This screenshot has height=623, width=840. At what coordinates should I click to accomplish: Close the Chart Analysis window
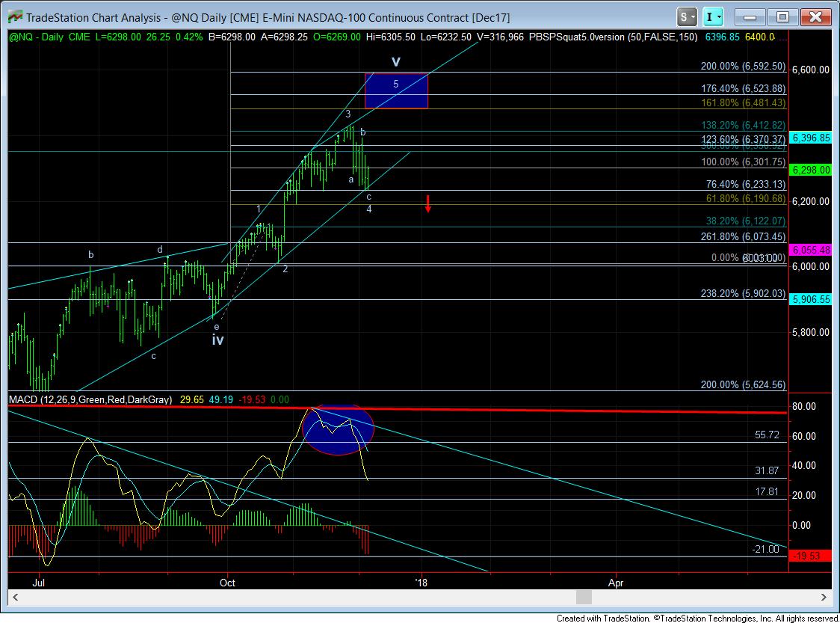click(x=815, y=17)
